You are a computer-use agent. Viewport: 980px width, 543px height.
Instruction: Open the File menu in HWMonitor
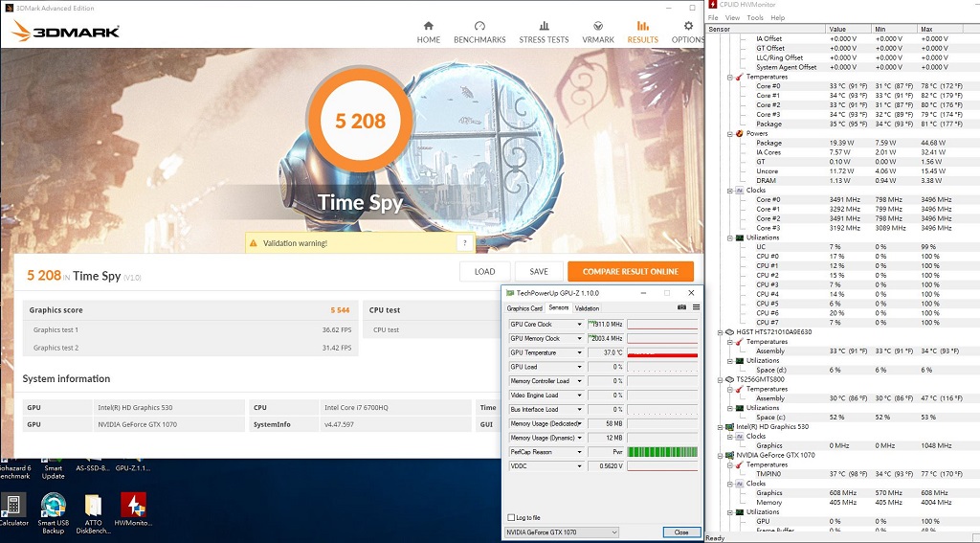click(712, 17)
